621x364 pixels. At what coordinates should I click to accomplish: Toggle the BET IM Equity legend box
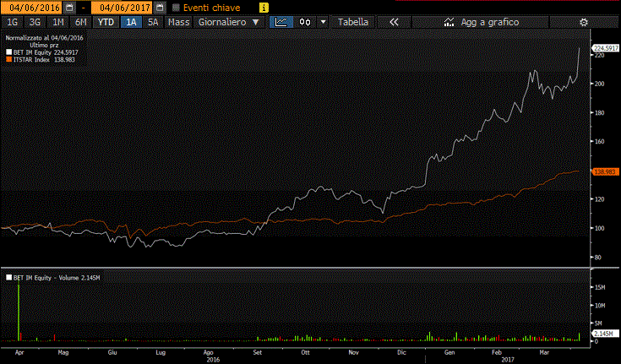coord(8,52)
